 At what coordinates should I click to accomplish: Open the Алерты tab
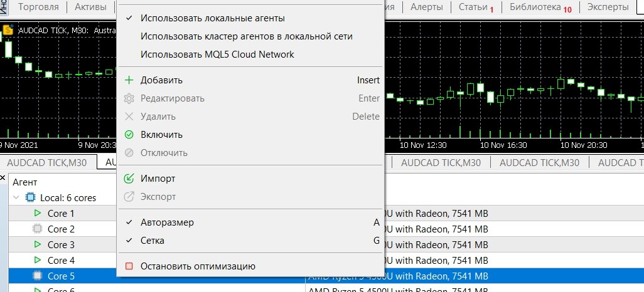(427, 7)
